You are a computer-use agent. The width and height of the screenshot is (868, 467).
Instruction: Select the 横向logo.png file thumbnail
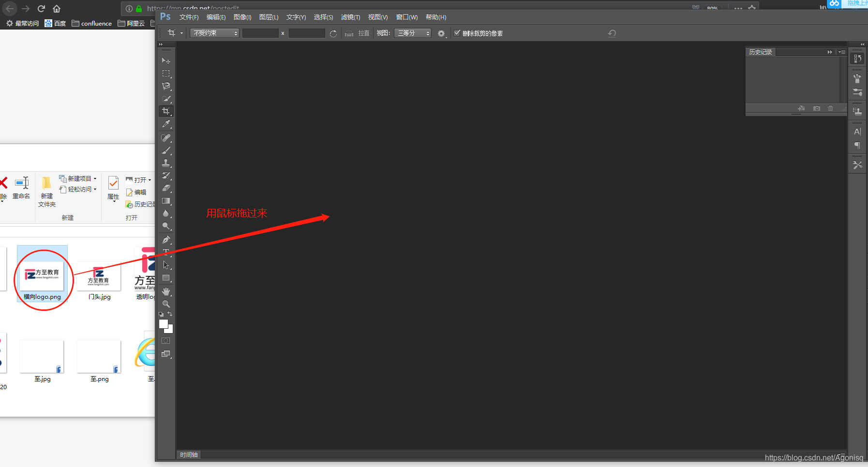[42, 277]
